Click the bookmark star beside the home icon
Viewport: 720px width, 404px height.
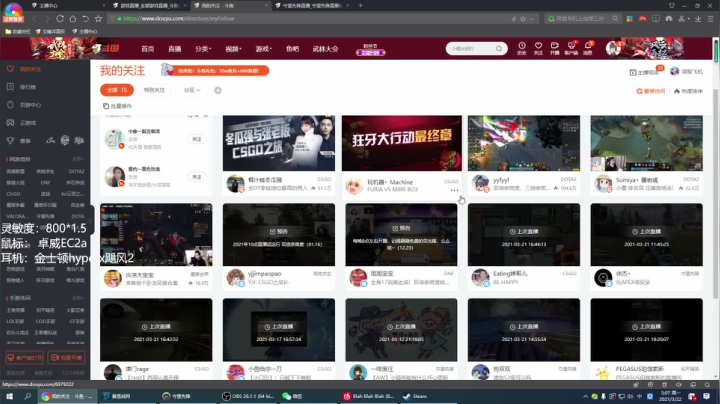coord(98,19)
